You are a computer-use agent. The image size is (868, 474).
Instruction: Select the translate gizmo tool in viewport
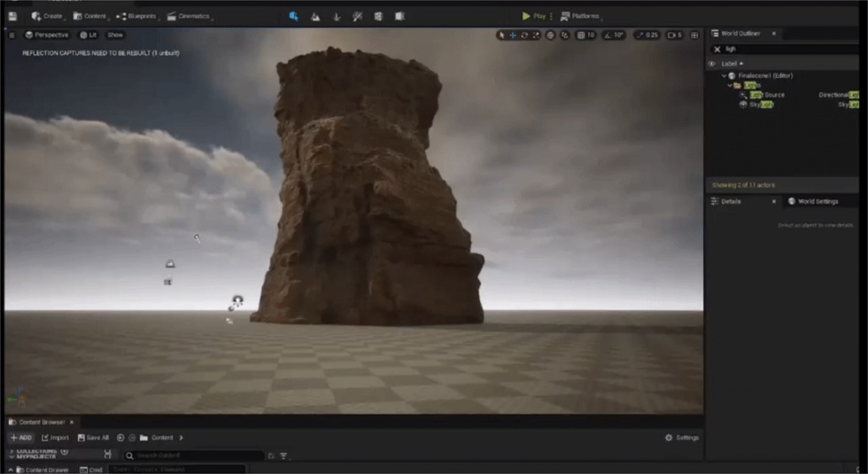[513, 35]
